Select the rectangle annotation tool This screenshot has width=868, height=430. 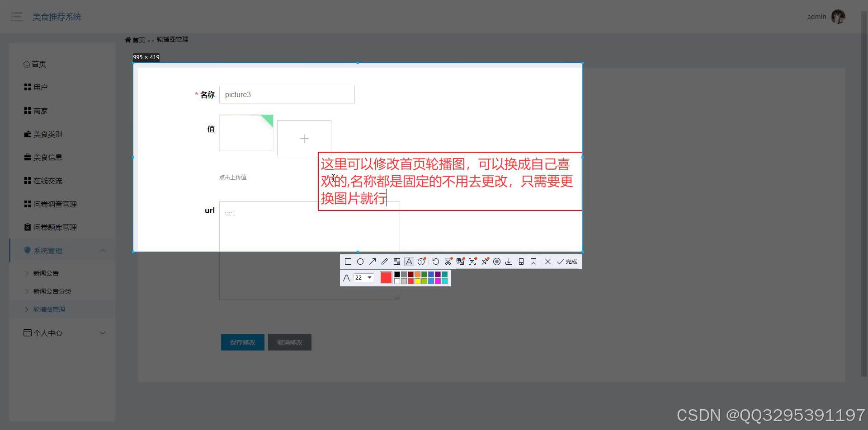[x=348, y=262]
